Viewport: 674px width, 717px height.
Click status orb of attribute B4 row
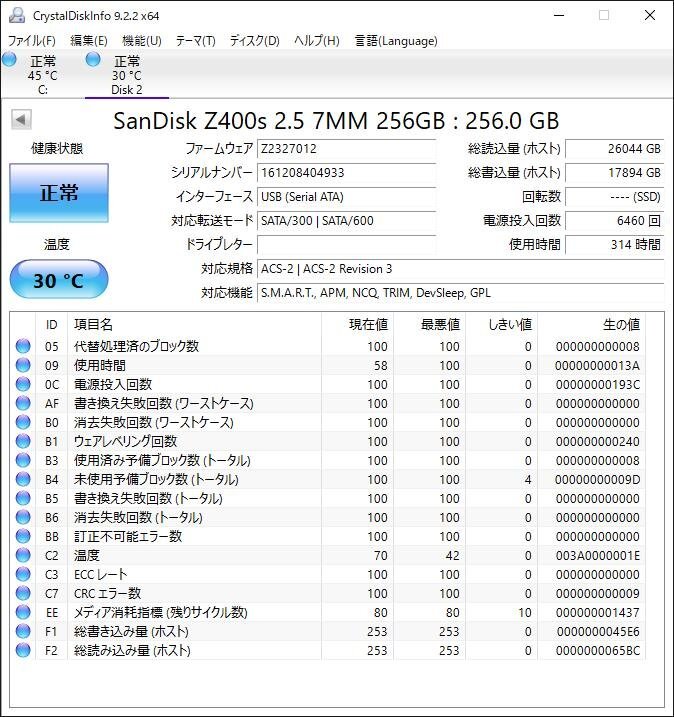[23, 479]
